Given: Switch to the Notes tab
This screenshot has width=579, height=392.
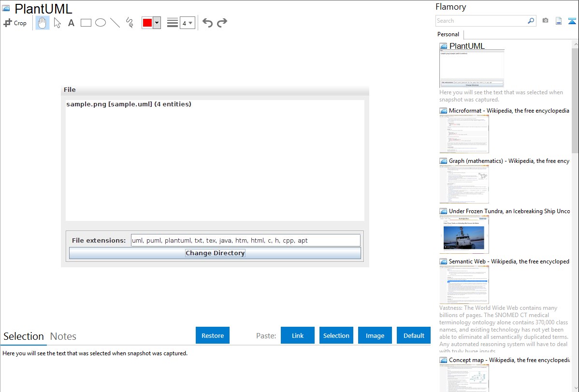Looking at the screenshot, I should 63,336.
